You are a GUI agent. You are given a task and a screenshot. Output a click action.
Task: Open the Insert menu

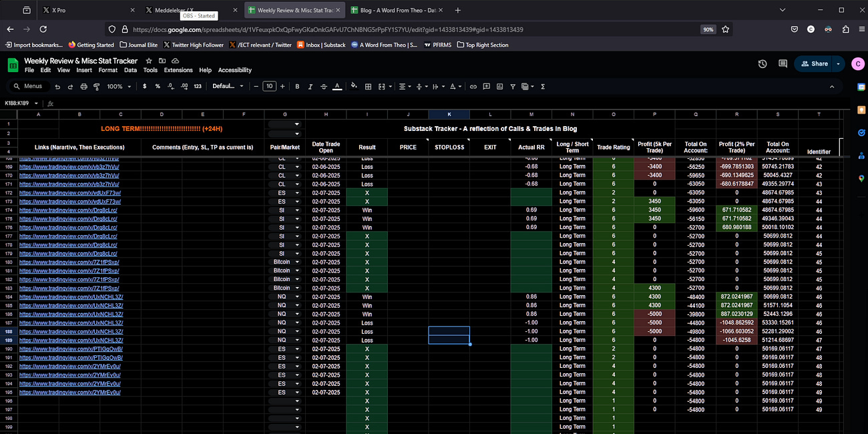pos(84,70)
